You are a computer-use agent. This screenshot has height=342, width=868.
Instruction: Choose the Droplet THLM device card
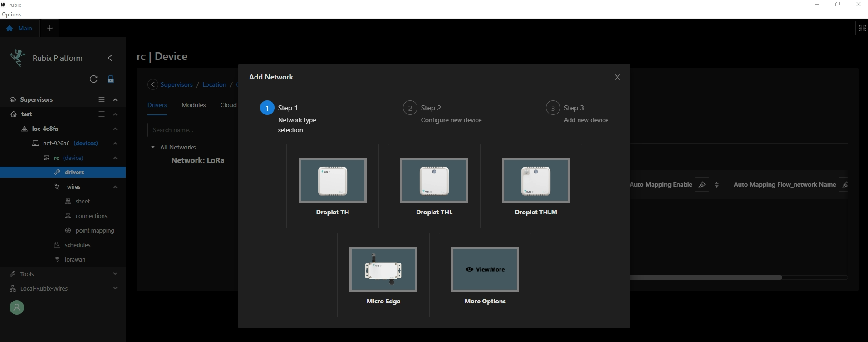click(x=536, y=186)
